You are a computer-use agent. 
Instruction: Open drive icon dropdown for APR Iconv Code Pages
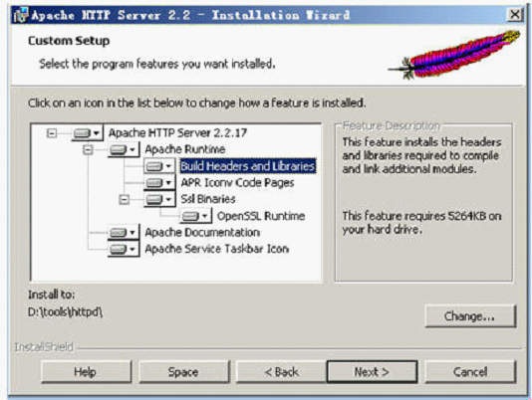tap(159, 183)
